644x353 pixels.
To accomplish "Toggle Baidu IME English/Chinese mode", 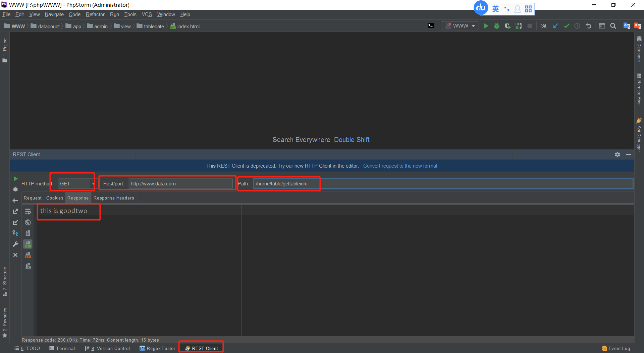I will 495,9.
